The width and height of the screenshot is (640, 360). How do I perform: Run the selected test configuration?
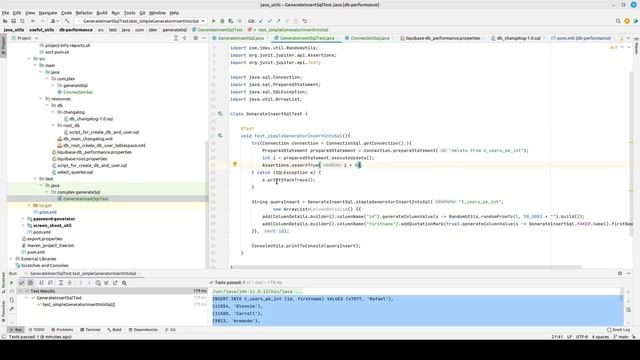click(213, 21)
